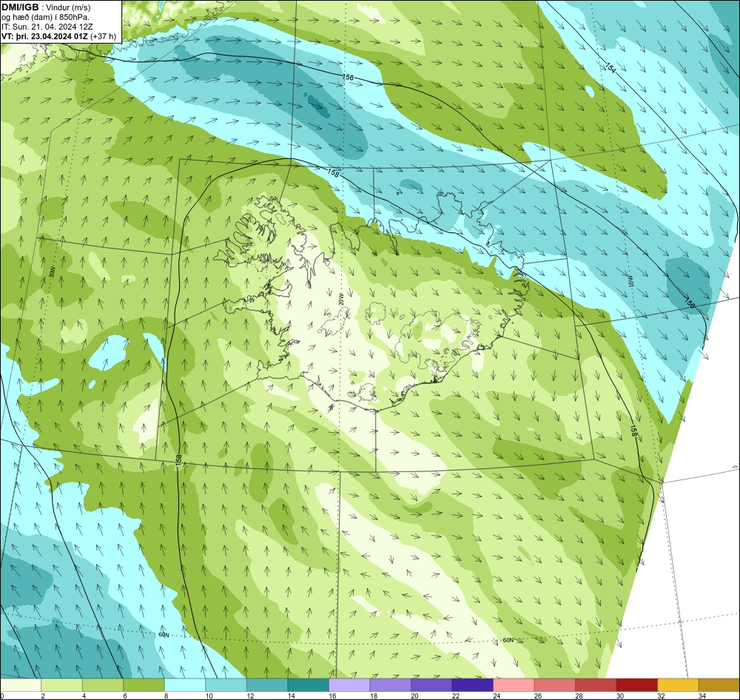The image size is (740, 700).
Task: Select the "IT: Sun. 21. 04. 2024 12Z" line
Action: click(x=47, y=27)
